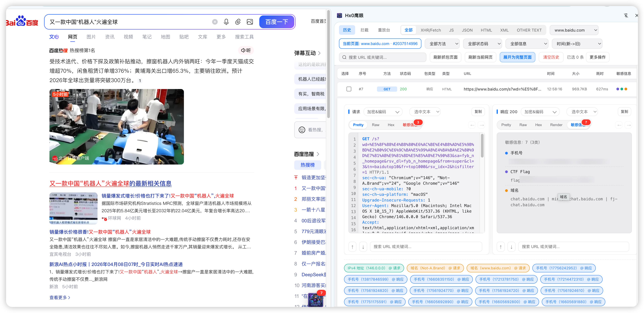The height and width of the screenshot is (313, 644).
Task: Click the factory robot video thumbnail
Action: pos(117,127)
